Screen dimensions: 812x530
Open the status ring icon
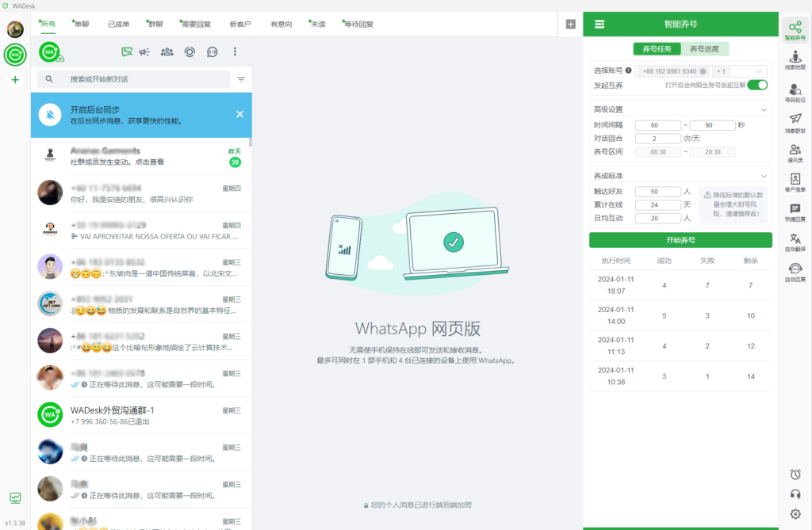[x=190, y=51]
